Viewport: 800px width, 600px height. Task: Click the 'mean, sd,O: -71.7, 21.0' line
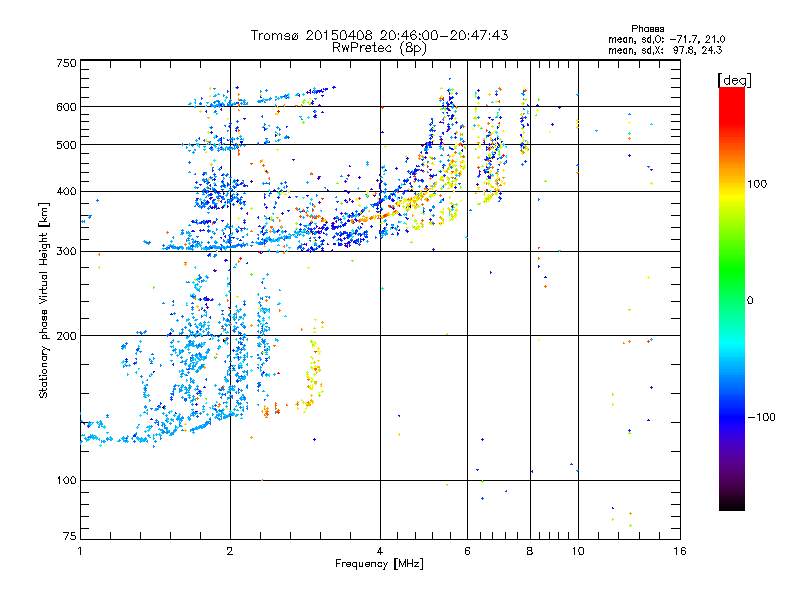pyautogui.click(x=666, y=40)
